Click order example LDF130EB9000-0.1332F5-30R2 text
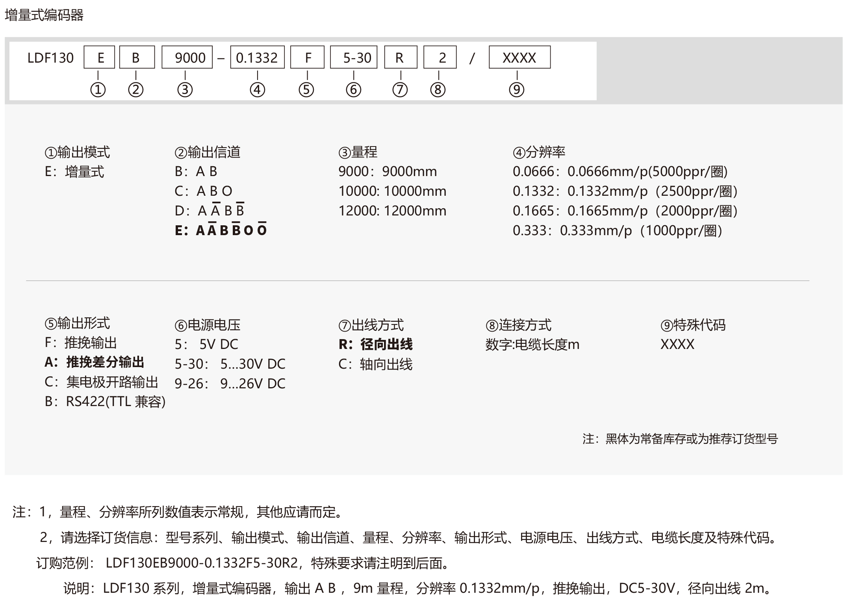Image resolution: width=846 pixels, height=616 pixels. point(202,563)
